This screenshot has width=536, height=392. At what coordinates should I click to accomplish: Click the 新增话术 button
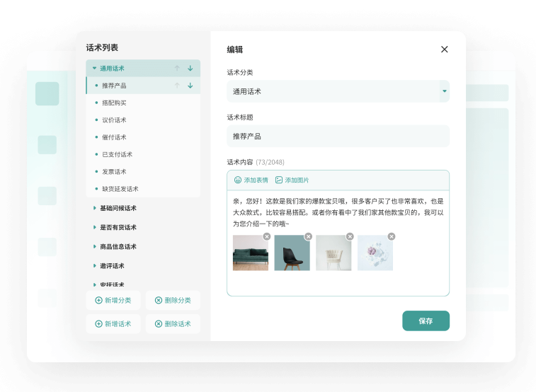coord(113,323)
